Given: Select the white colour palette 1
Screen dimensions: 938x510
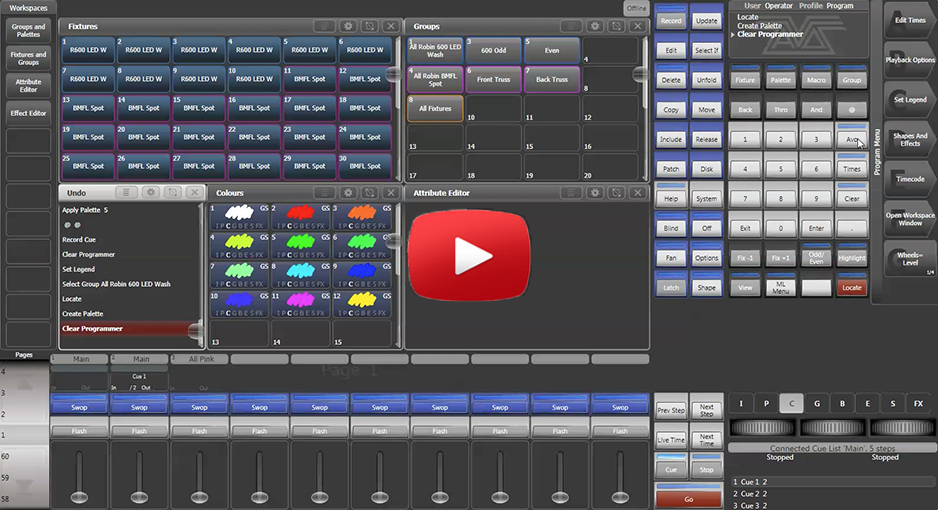Looking at the screenshot, I should coord(239,216).
